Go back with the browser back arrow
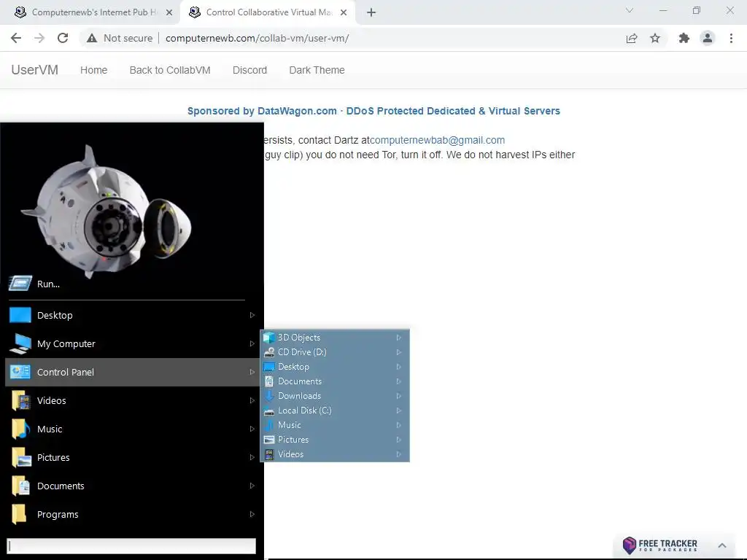The width and height of the screenshot is (747, 560). (16, 38)
